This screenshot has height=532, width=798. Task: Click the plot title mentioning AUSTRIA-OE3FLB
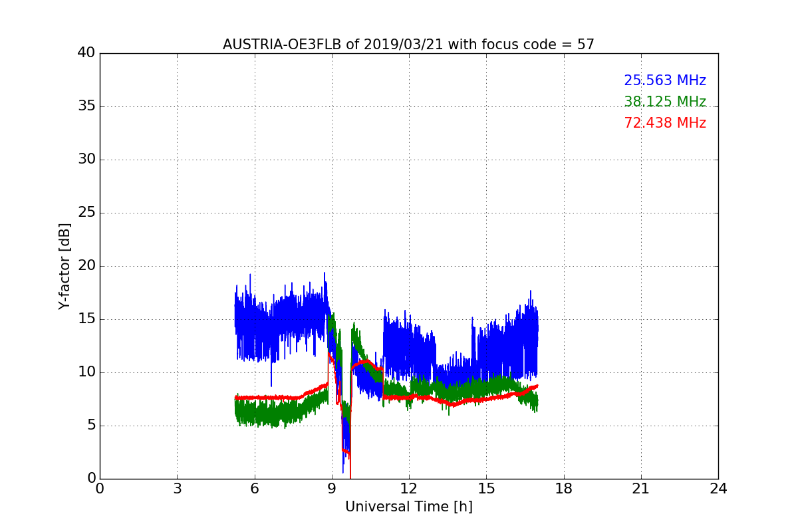(x=408, y=45)
